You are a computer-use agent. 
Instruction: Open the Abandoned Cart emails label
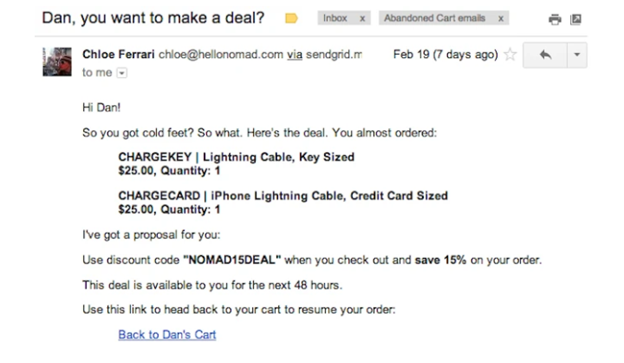coord(435,18)
